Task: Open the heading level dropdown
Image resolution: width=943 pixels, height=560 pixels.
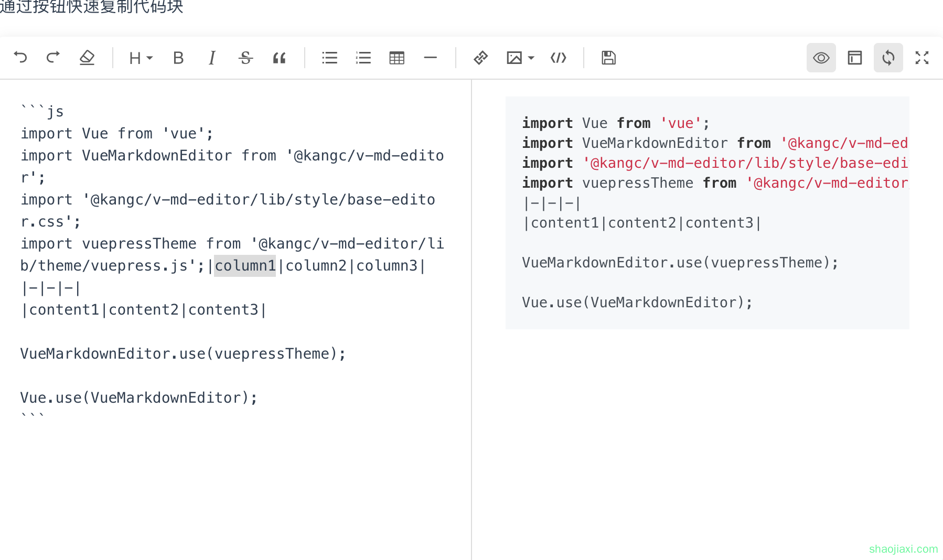Action: [141, 58]
